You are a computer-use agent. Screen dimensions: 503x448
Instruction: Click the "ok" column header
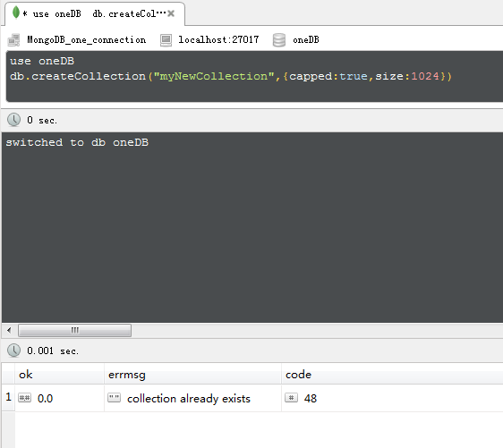point(59,375)
